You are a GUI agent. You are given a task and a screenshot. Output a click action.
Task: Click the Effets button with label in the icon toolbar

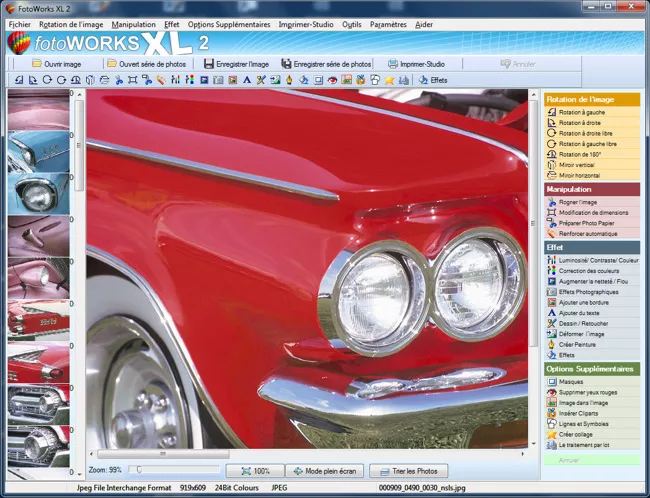coord(433,80)
